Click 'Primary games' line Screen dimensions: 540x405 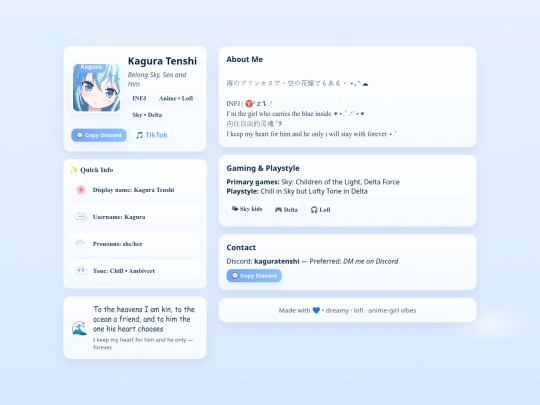coord(313,182)
